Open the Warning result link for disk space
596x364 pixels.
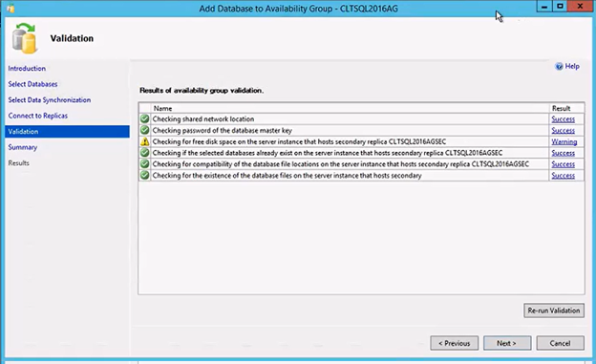[564, 141]
